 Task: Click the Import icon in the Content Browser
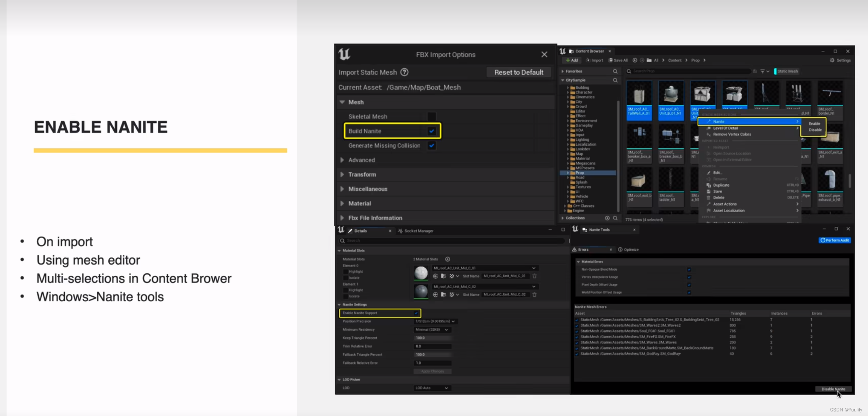[595, 60]
